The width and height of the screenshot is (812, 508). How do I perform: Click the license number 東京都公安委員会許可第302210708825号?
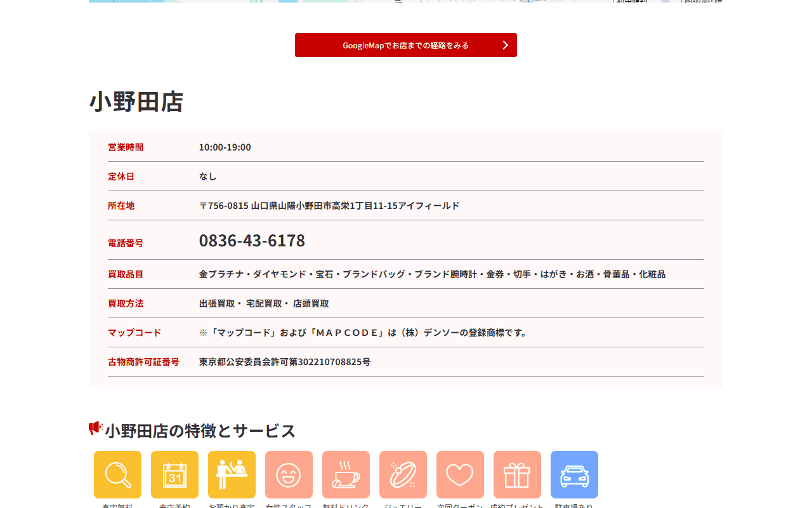coord(285,362)
